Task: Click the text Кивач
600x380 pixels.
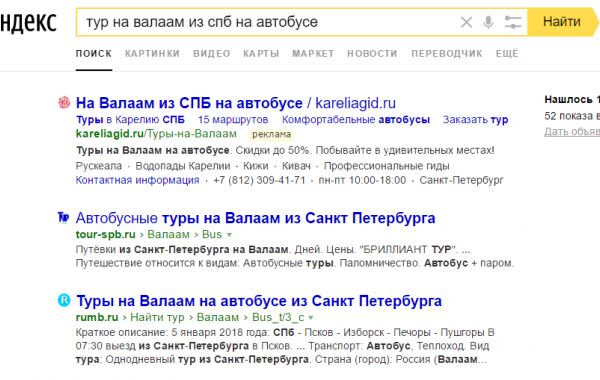Action: [296, 166]
